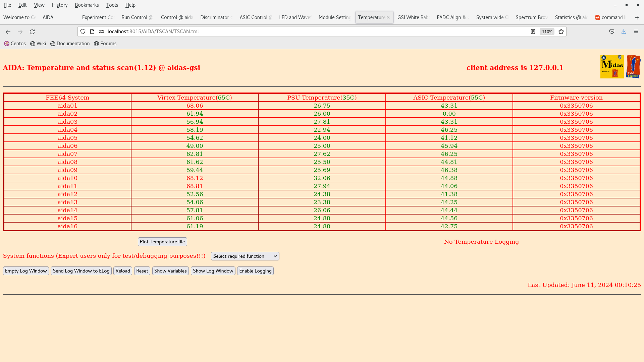Click the 110% zoom level indicator
Image resolution: width=644 pixels, height=362 pixels.
click(x=547, y=32)
